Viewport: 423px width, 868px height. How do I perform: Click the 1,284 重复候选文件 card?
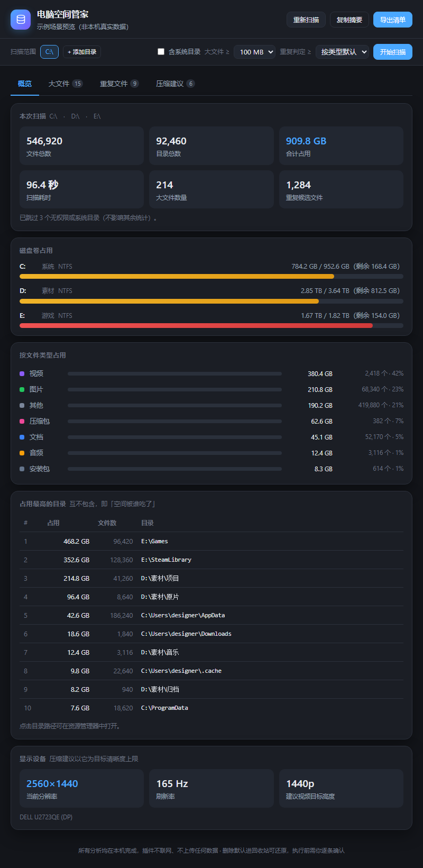[341, 189]
